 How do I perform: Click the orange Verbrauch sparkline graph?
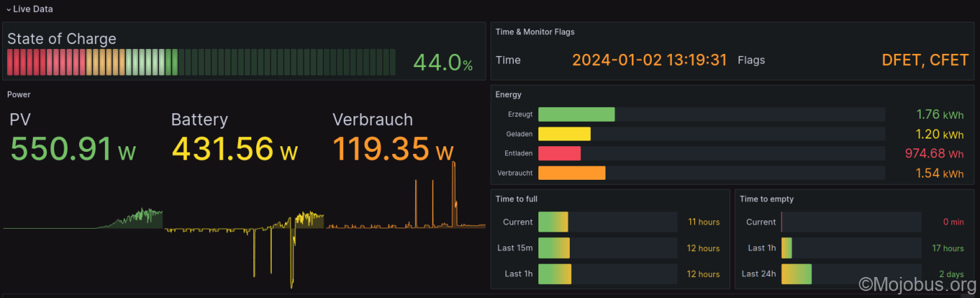[x=406, y=194]
